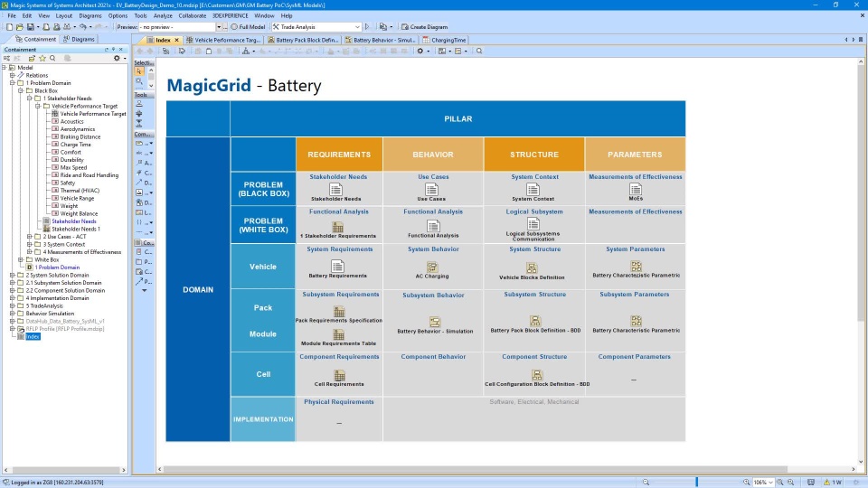The width and height of the screenshot is (868, 488).
Task: Open Battery Behavior - Simulation diagram icon
Action: (x=435, y=322)
